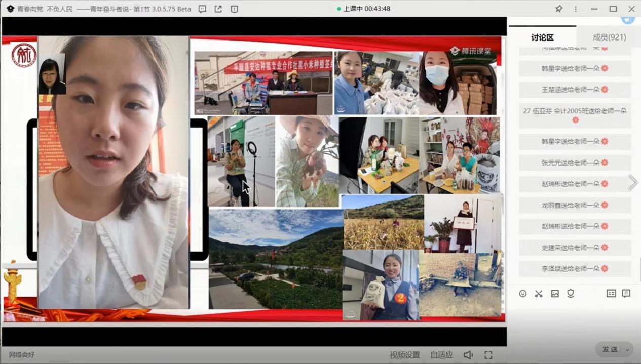
Task: Click the shield icon in chat toolbar
Action: [x=571, y=294]
